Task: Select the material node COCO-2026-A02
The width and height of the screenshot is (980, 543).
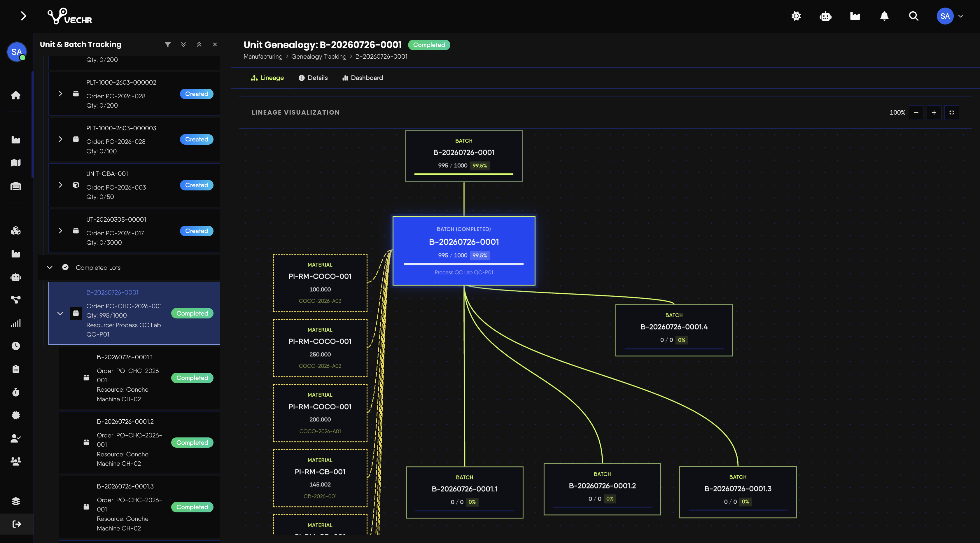Action: (x=320, y=348)
